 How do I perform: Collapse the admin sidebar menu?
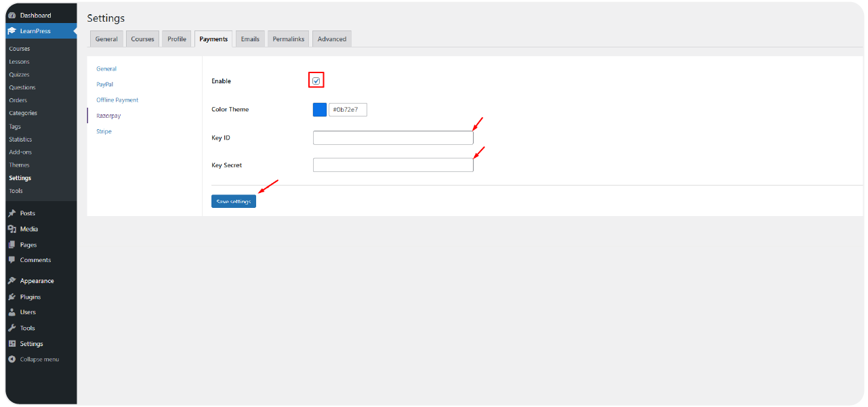(39, 359)
